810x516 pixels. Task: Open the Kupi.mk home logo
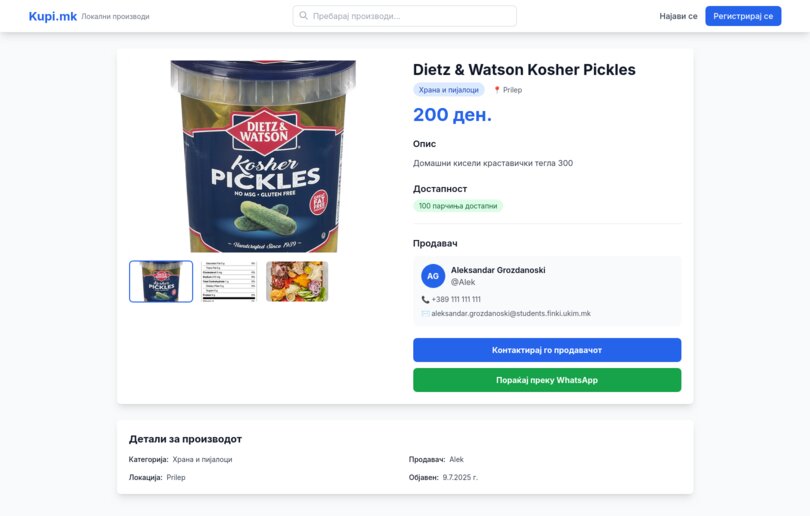tap(53, 16)
